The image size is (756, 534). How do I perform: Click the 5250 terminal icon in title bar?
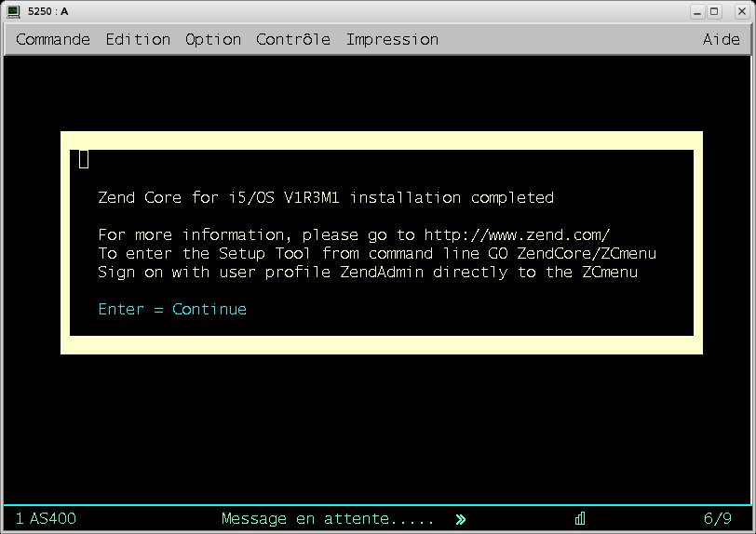pos(13,11)
